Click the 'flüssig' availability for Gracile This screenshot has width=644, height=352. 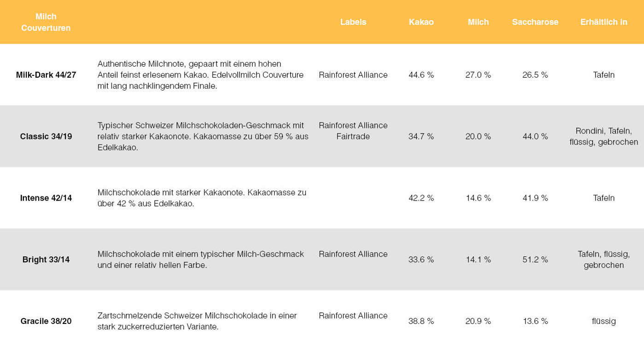tap(603, 321)
